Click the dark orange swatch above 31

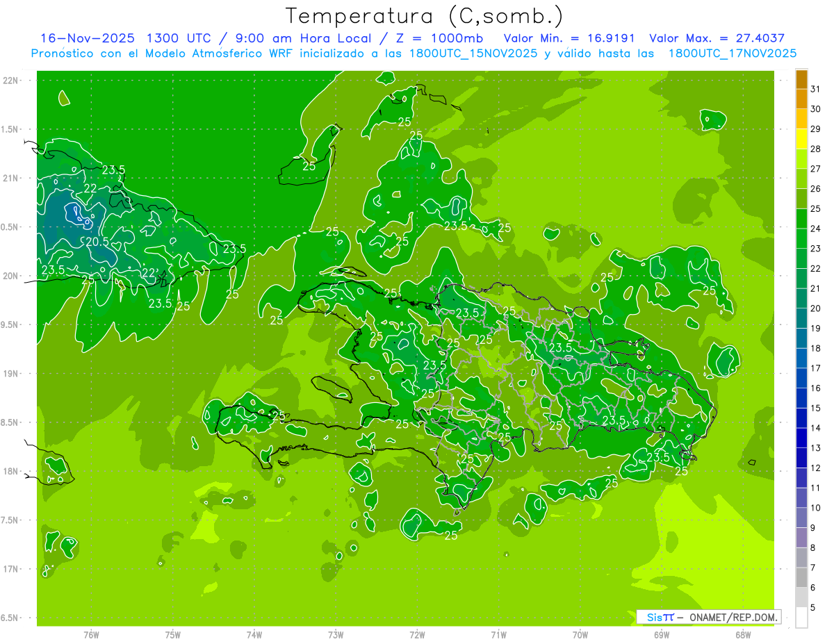coord(801,79)
